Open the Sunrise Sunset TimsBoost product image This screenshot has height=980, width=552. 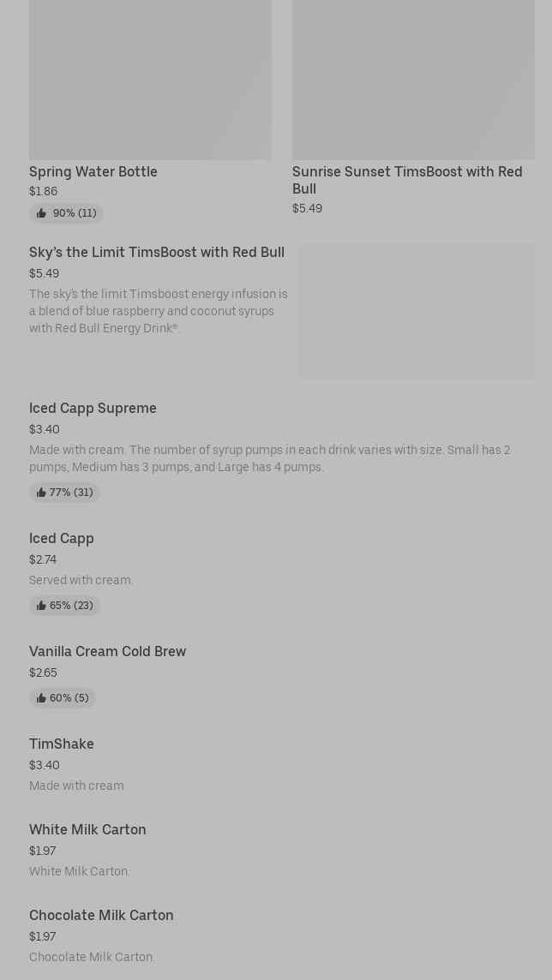(413, 80)
